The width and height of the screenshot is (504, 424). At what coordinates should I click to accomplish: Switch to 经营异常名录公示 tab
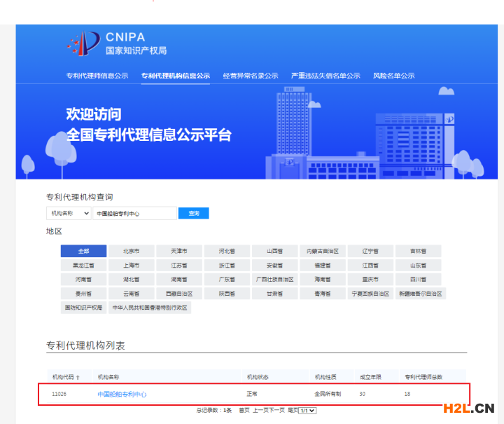tap(251, 76)
